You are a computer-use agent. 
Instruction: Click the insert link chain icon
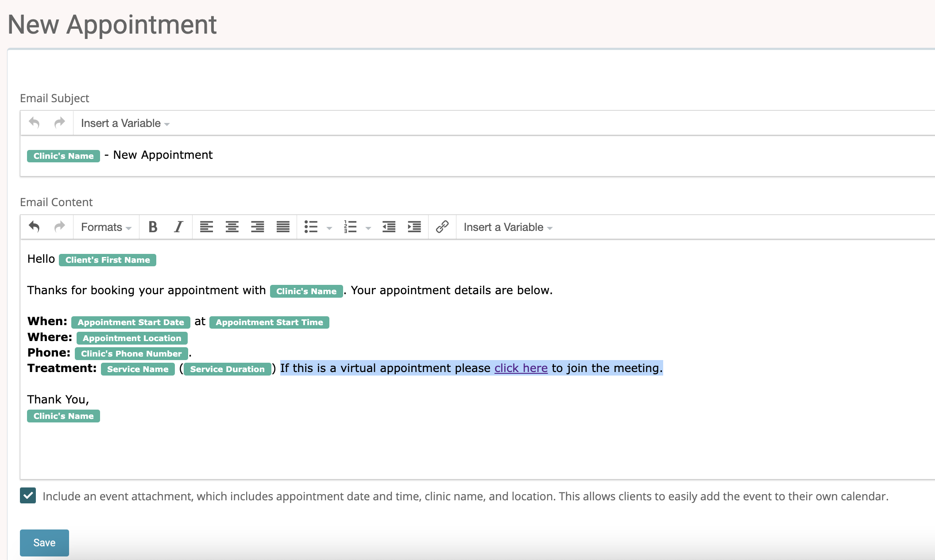[x=442, y=227]
